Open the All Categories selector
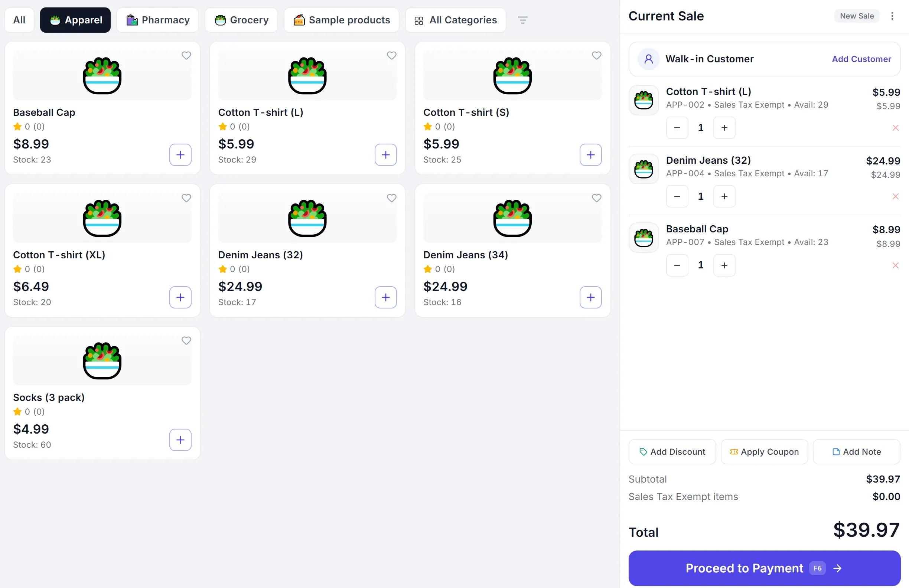 [x=456, y=20]
